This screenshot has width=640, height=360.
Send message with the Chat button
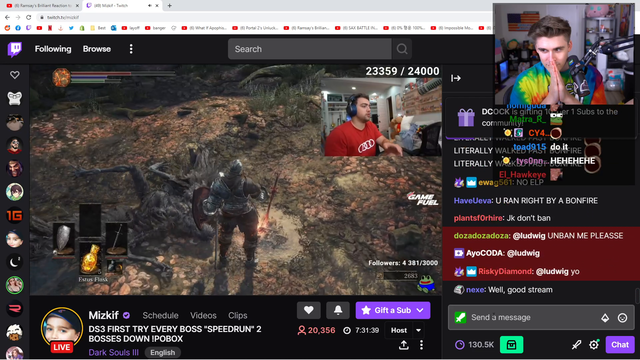pyautogui.click(x=620, y=345)
